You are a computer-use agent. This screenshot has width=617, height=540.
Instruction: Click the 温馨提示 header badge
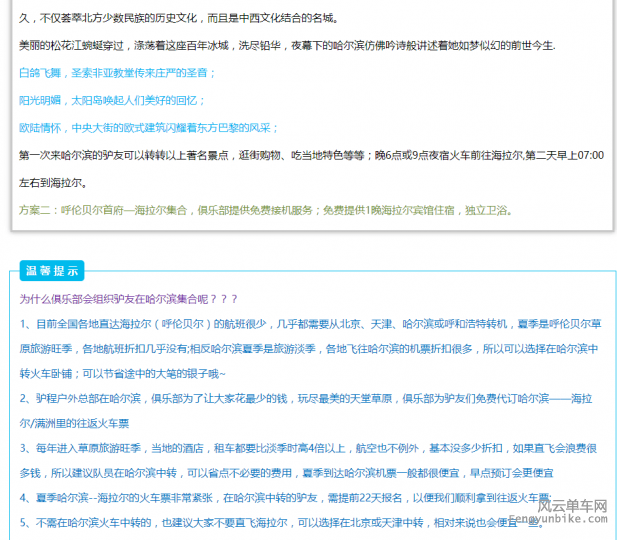(x=52, y=270)
